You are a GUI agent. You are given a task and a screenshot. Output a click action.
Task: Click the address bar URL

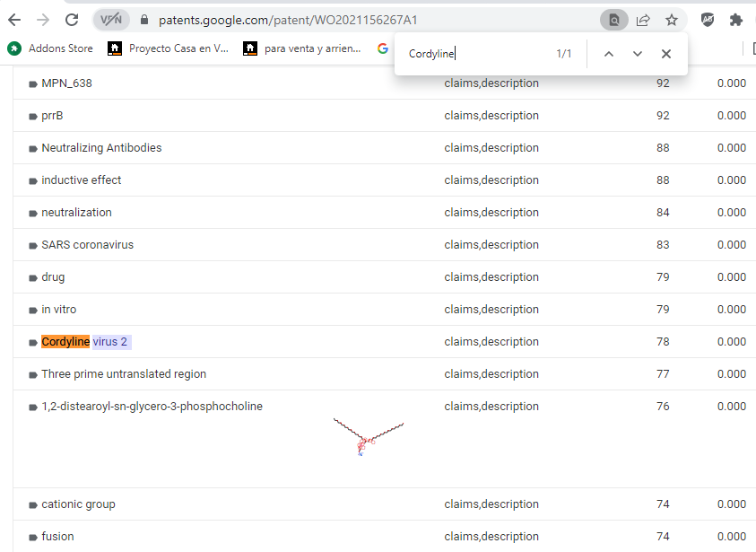click(287, 20)
